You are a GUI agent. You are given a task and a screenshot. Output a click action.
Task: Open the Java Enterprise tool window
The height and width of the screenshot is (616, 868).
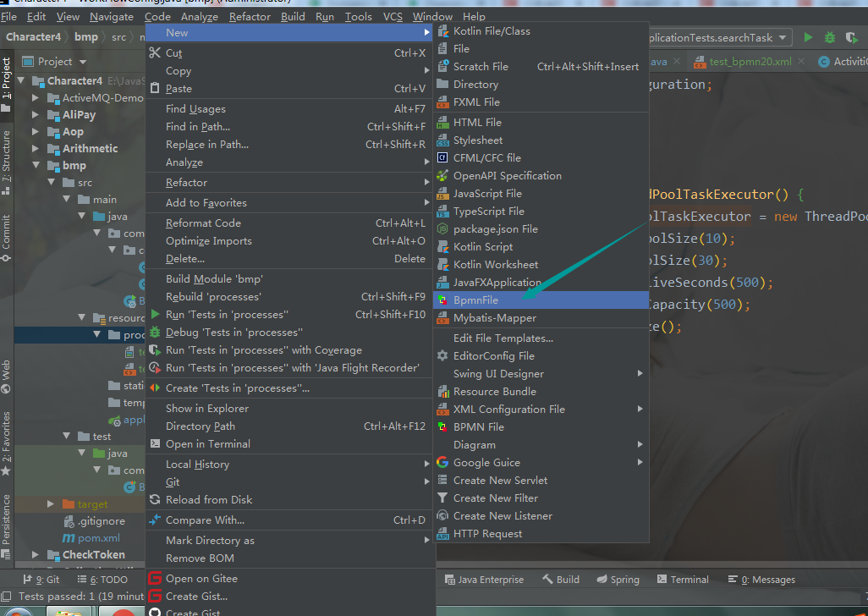click(x=485, y=580)
